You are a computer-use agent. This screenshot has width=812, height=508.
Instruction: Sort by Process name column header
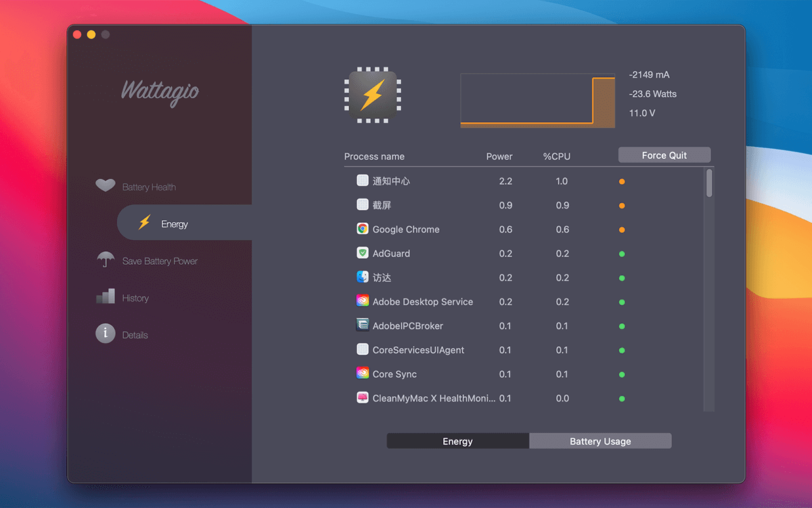(x=374, y=156)
